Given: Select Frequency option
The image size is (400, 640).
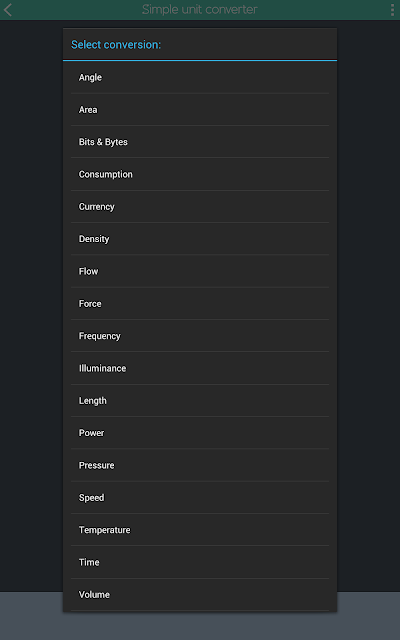Looking at the screenshot, I should [200, 336].
